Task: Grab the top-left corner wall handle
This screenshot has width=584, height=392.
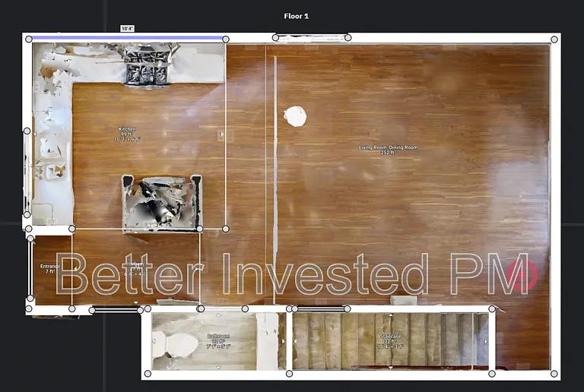Action: 29,39
